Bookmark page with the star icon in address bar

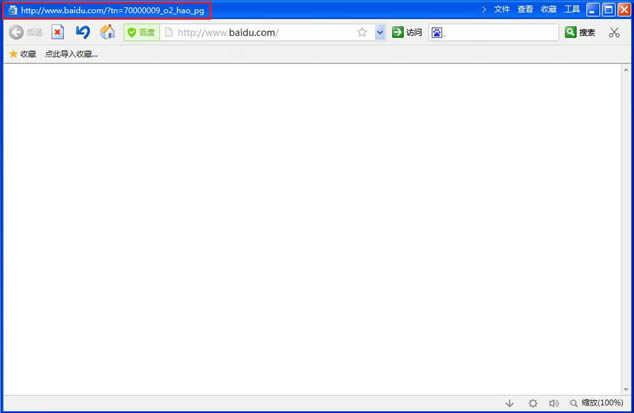362,32
